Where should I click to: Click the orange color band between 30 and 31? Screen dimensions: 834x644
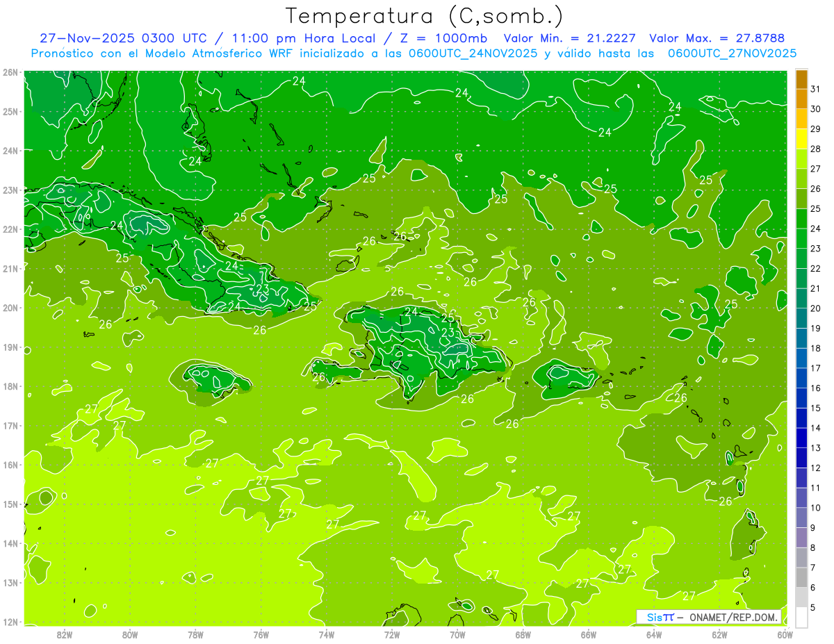pyautogui.click(x=801, y=99)
